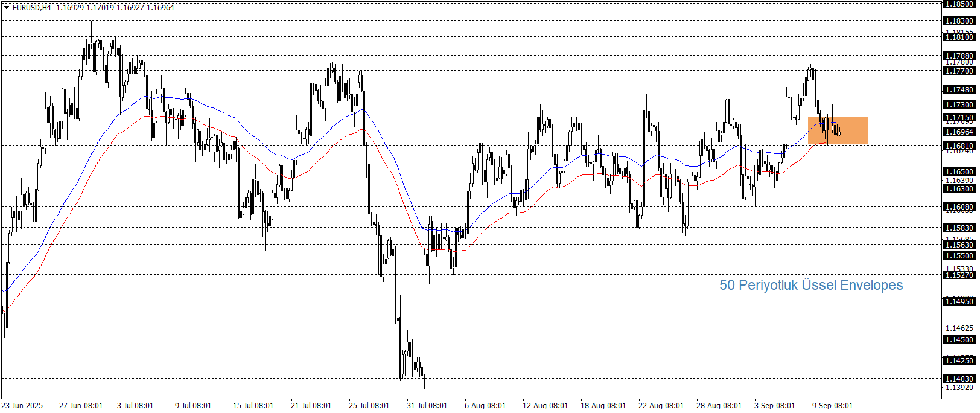Click the 21 Jul 08:01 time label
The height and width of the screenshot is (413, 980).
pos(311,405)
